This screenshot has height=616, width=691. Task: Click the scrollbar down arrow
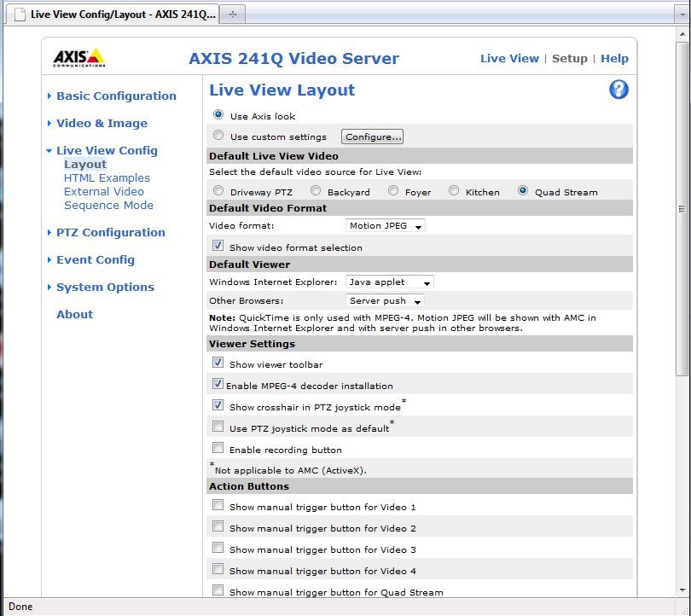point(682,590)
